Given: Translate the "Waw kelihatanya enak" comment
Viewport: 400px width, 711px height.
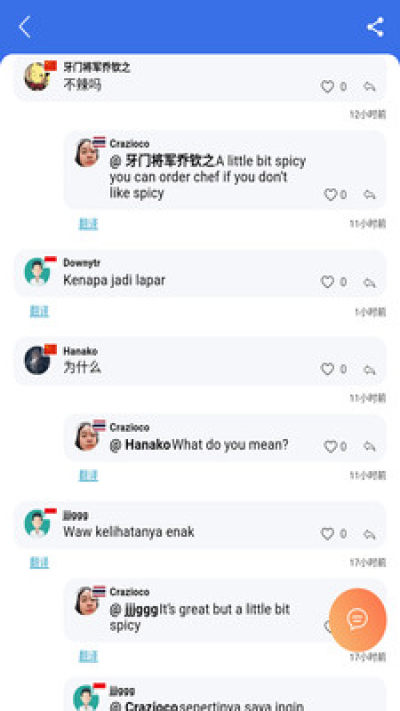Looking at the screenshot, I should coord(39,562).
